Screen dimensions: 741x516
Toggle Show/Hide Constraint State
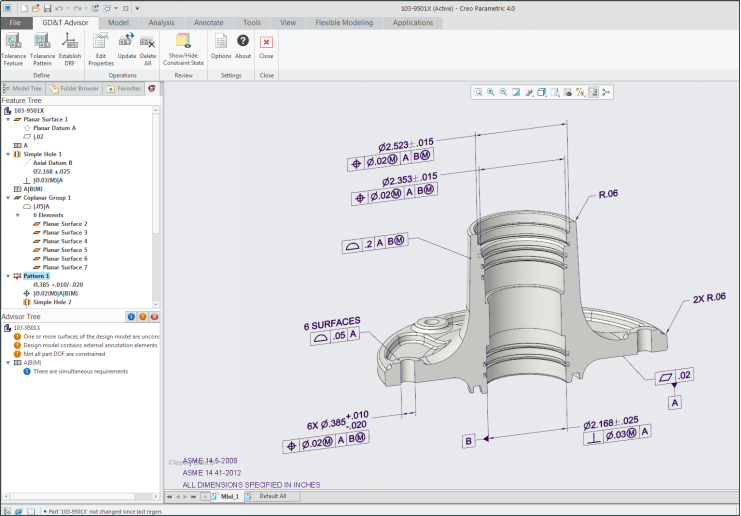click(x=183, y=49)
